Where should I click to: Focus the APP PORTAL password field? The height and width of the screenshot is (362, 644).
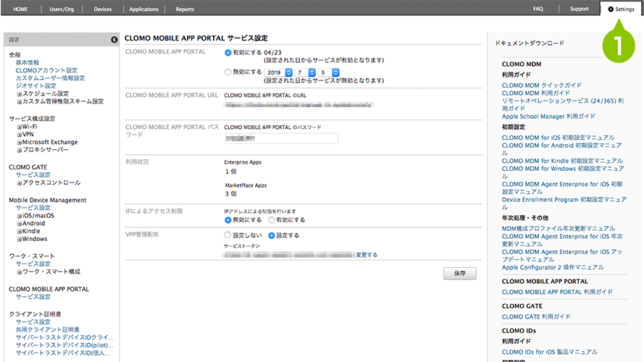(x=281, y=138)
